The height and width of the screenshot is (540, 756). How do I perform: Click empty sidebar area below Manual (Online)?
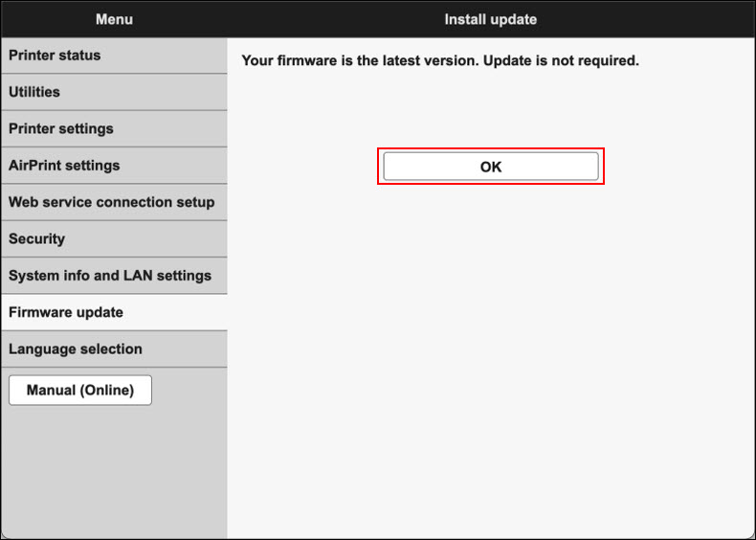(113, 469)
